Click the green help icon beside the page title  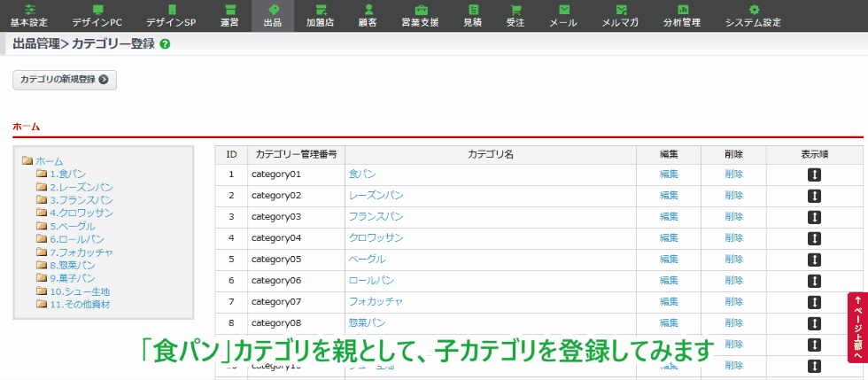(x=166, y=43)
